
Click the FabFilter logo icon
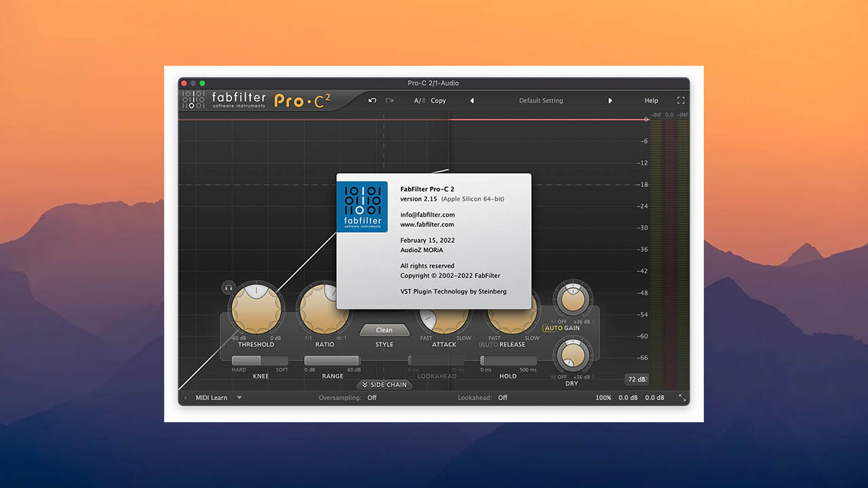[x=193, y=99]
